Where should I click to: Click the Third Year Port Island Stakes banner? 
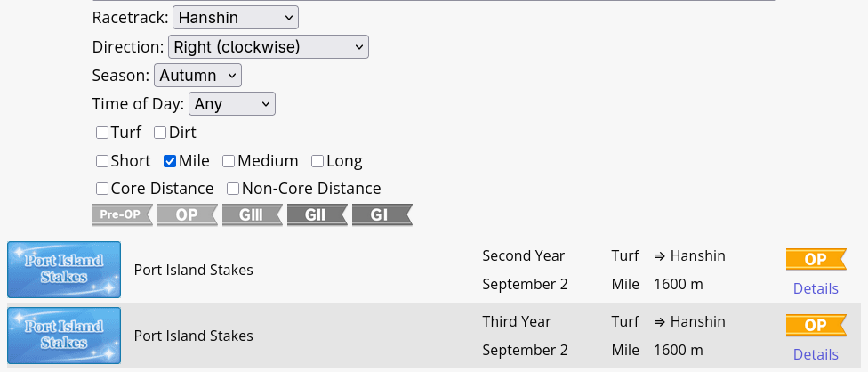click(x=64, y=336)
